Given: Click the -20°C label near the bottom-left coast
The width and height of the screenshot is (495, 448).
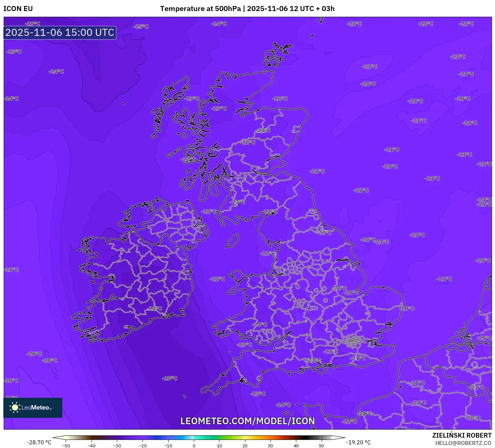Looking at the screenshot, I should pyautogui.click(x=34, y=353).
